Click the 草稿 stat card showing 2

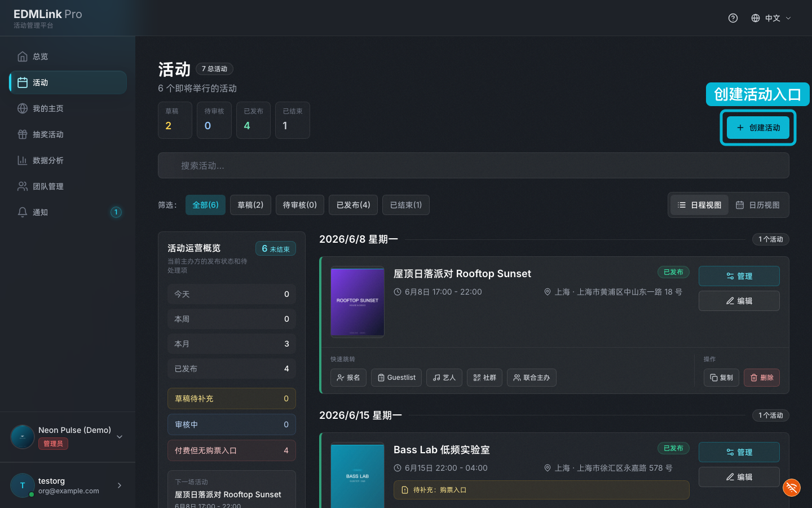click(175, 120)
